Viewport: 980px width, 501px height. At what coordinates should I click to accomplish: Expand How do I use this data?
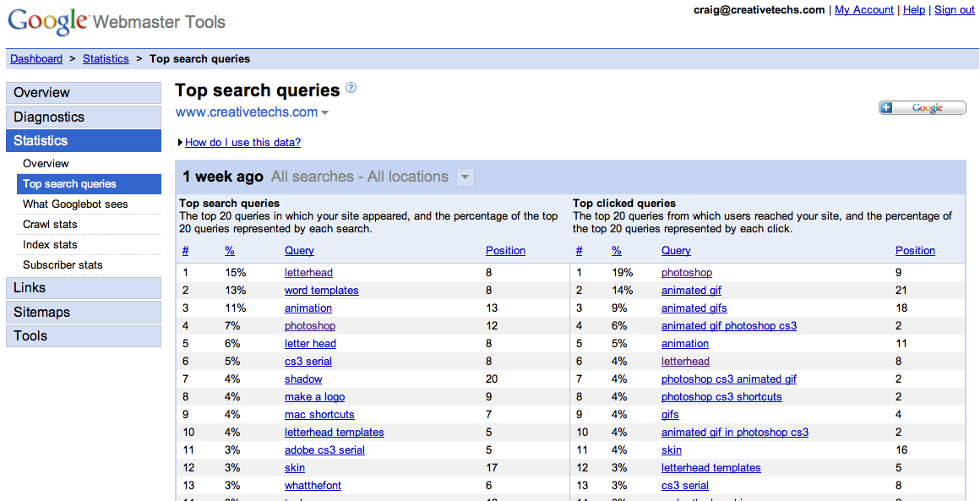242,143
